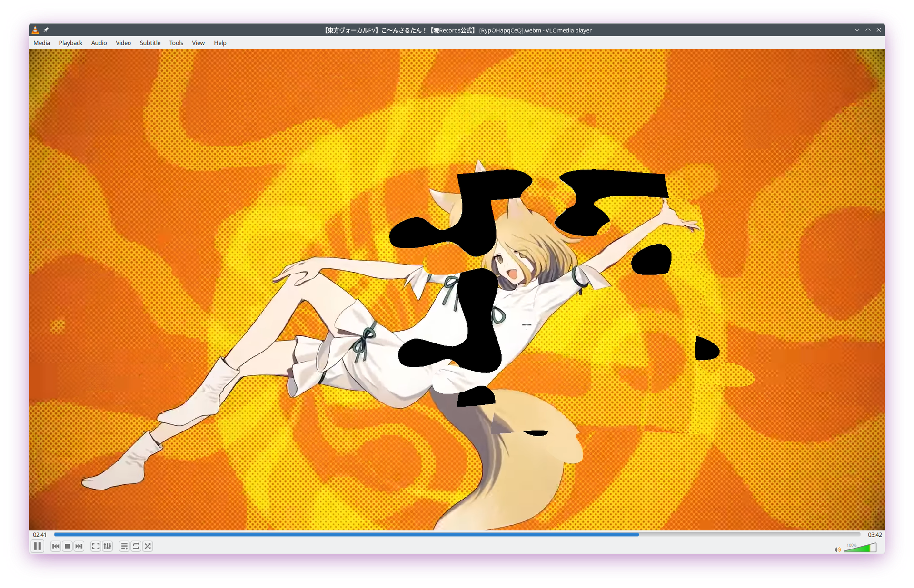914x588 pixels.
Task: Show extended settings equalizer panel
Action: (x=108, y=546)
